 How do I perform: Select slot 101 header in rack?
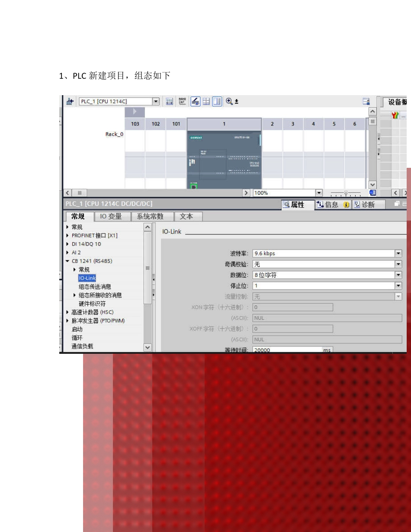176,124
